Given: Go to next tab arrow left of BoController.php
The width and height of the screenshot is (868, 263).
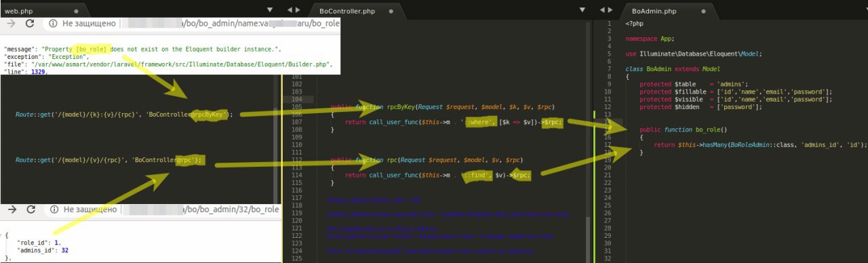Looking at the screenshot, I should (298, 9).
